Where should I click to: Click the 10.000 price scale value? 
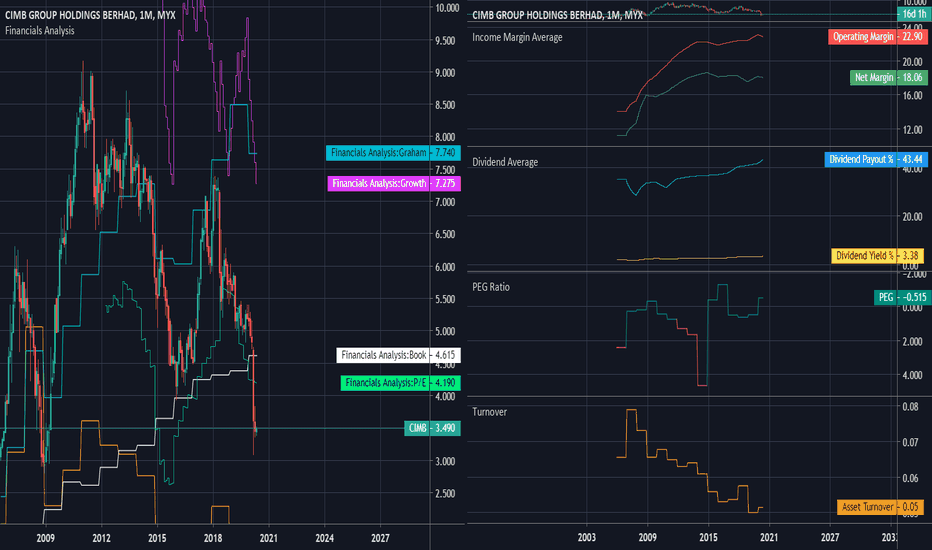point(447,8)
